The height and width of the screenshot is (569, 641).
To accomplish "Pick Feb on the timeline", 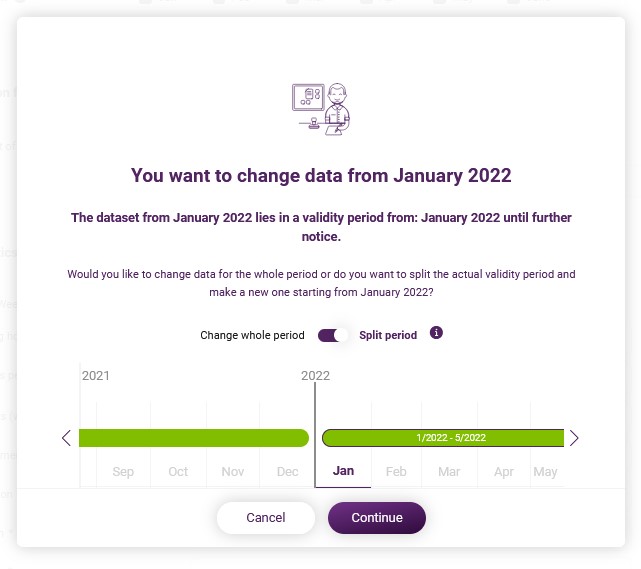I will pos(396,471).
